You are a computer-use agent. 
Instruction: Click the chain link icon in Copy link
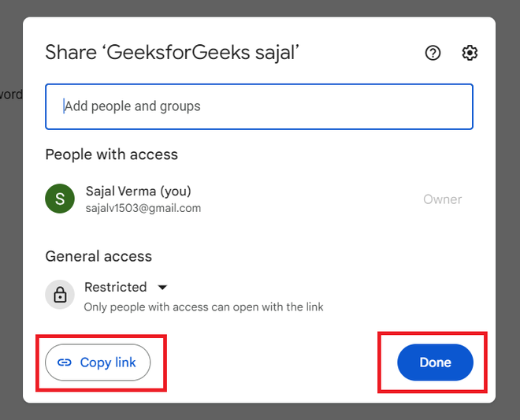tap(65, 362)
